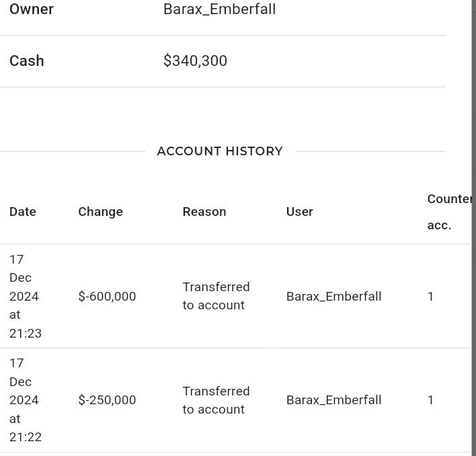Viewport: 476px width, 456px height.
Task: Select the 21:22 transaction date cell
Action: 26,400
